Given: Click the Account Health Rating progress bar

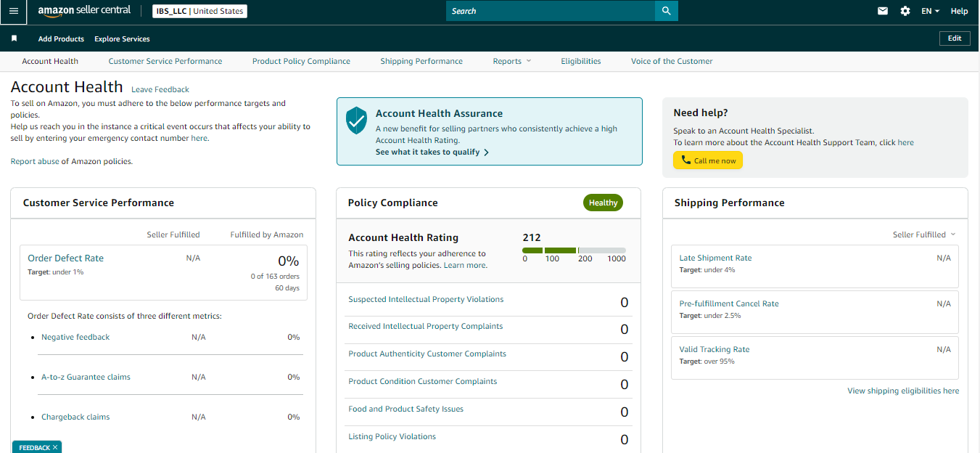Looking at the screenshot, I should tap(574, 250).
